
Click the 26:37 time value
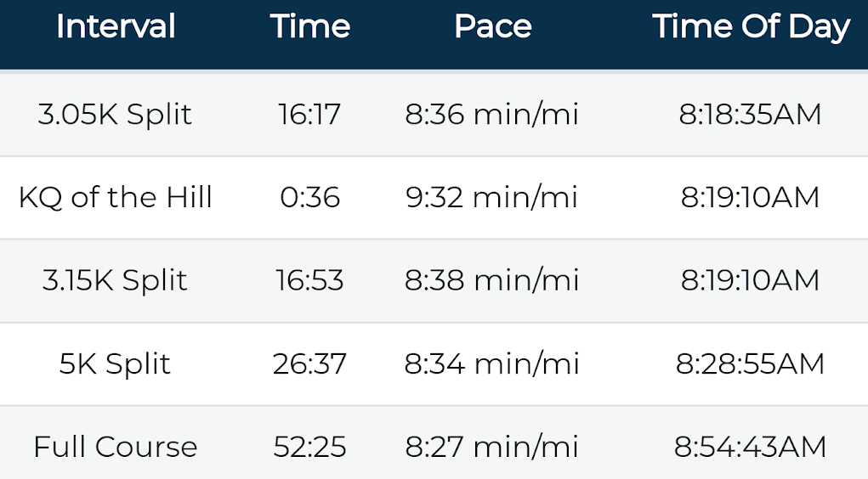click(309, 364)
